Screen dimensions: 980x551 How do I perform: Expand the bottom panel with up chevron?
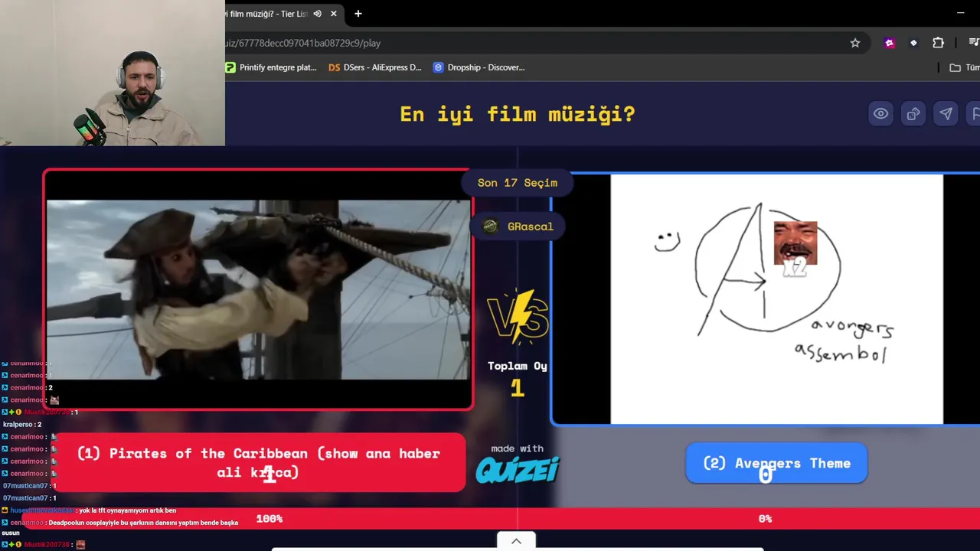point(516,541)
